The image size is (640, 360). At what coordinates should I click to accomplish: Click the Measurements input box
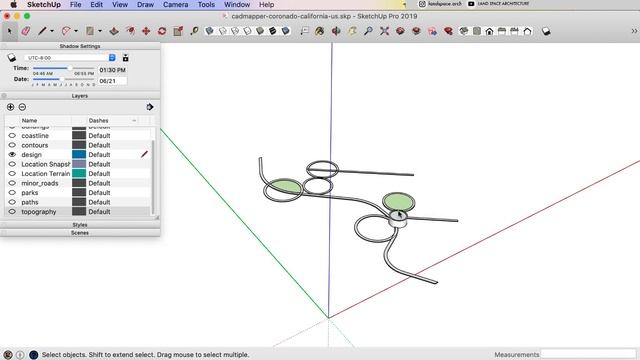(x=588, y=354)
